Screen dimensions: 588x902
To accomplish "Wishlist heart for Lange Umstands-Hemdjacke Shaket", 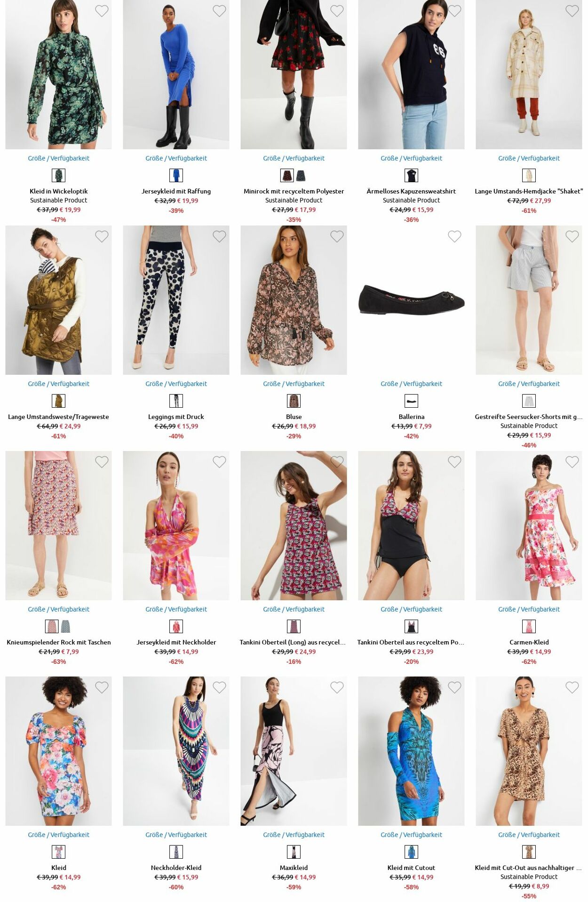I will [572, 11].
